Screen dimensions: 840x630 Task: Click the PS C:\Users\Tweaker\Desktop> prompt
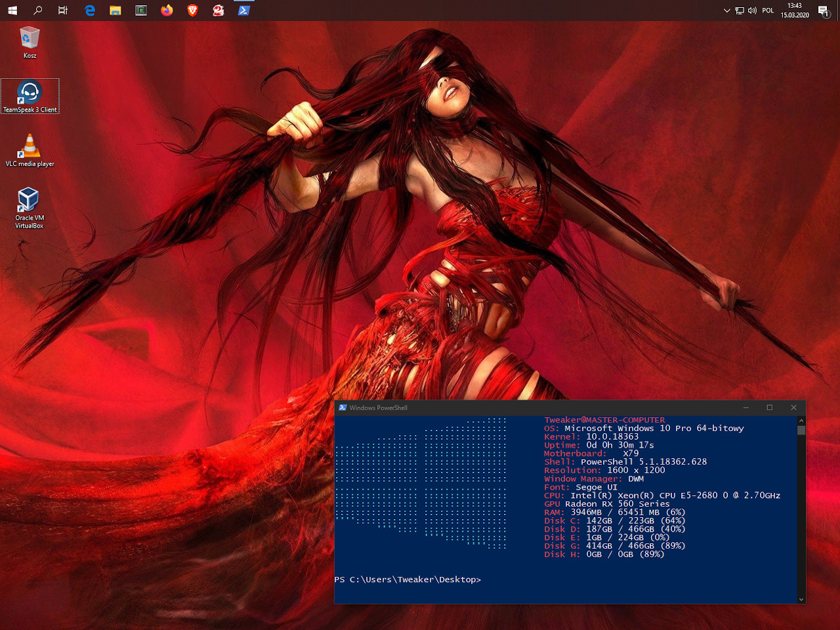(x=408, y=579)
